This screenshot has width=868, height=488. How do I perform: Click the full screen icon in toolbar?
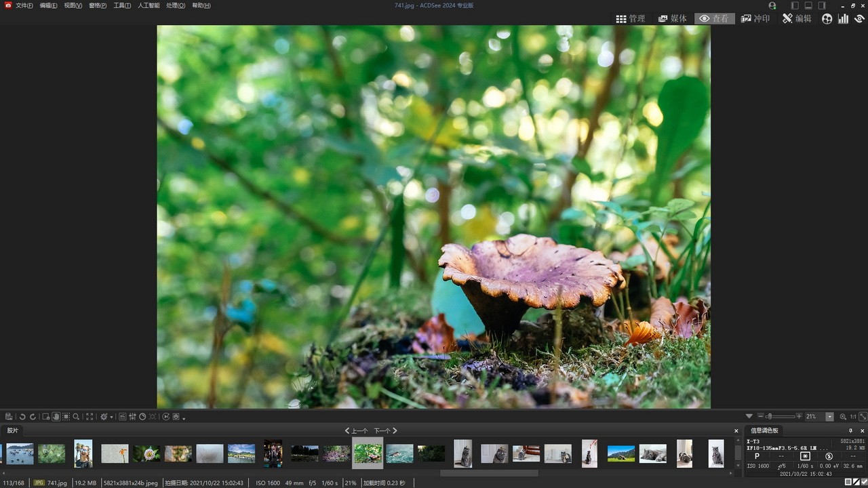click(90, 417)
